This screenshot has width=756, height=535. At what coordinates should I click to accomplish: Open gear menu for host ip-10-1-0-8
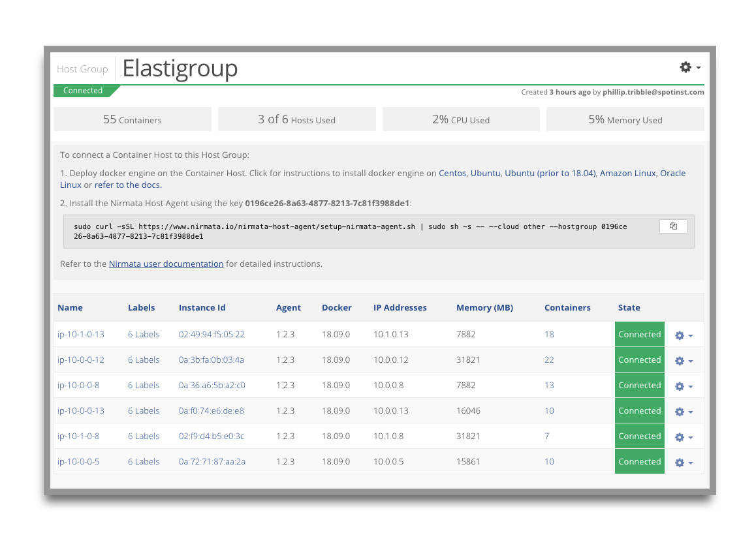point(684,437)
